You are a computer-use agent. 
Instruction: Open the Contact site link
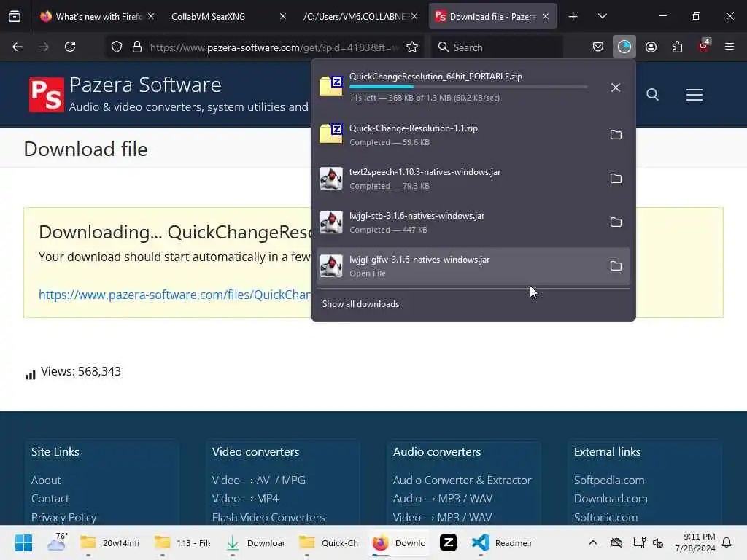pos(50,499)
